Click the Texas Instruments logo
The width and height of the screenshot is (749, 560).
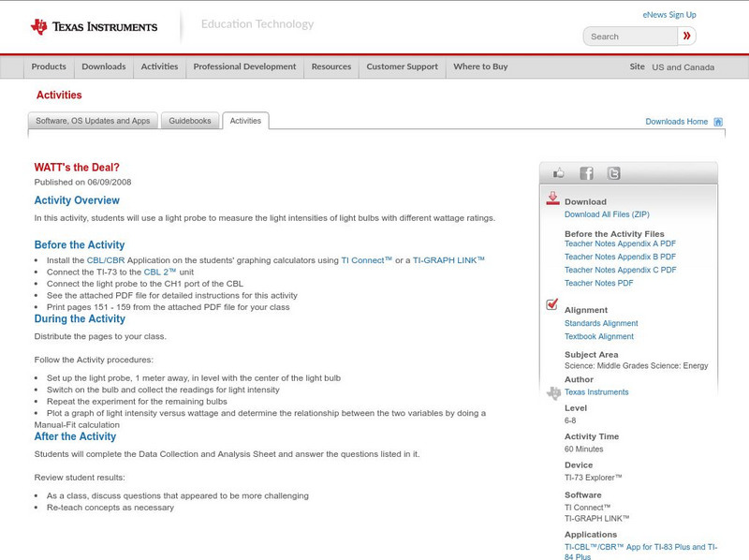click(94, 26)
